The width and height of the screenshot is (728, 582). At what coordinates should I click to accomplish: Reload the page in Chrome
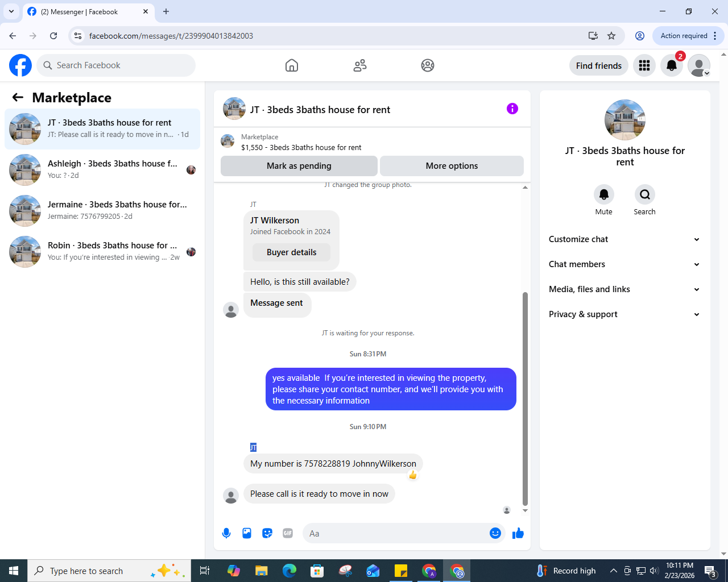[53, 36]
